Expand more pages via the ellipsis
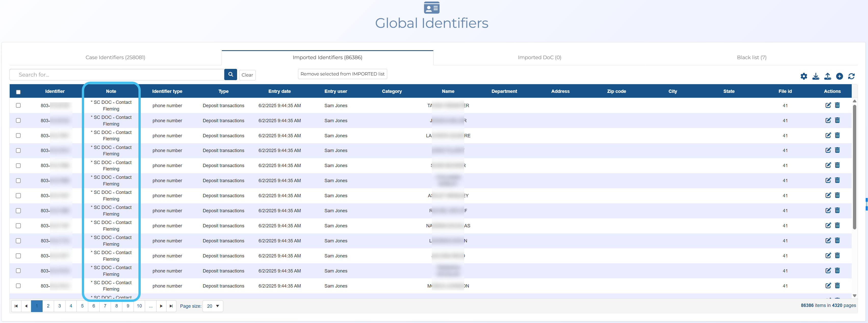 pyautogui.click(x=151, y=306)
